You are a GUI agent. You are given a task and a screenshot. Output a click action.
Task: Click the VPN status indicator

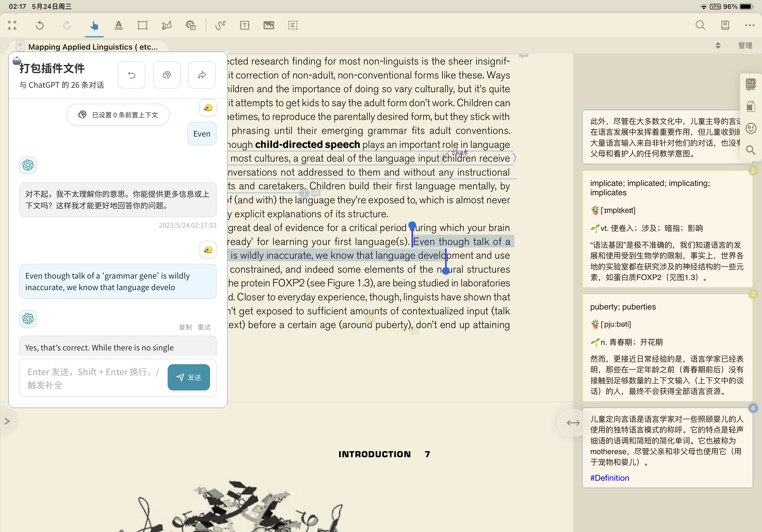(715, 7)
